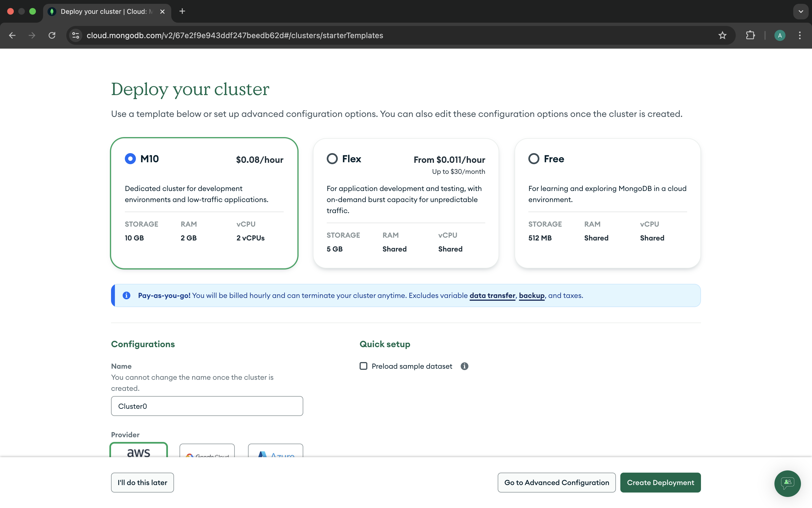The height and width of the screenshot is (508, 812).
Task: Open the browser extensions puzzle icon
Action: pyautogui.click(x=750, y=35)
